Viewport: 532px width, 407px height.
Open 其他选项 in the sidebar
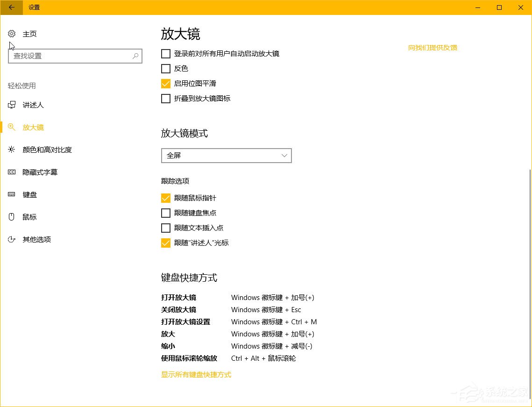(36, 239)
